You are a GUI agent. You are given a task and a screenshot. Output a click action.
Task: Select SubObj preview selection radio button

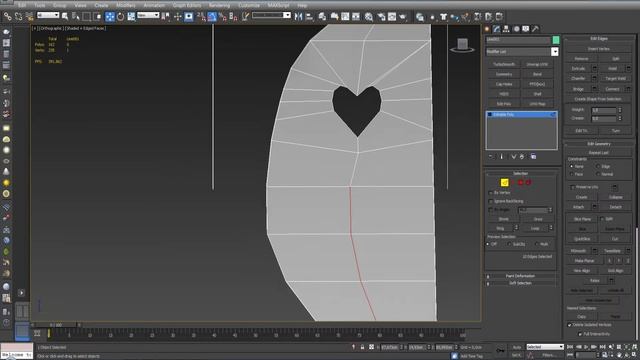tap(509, 244)
